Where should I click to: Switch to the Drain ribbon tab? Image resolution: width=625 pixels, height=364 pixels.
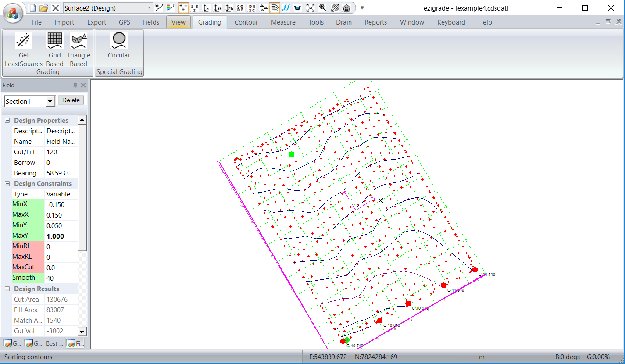(344, 22)
